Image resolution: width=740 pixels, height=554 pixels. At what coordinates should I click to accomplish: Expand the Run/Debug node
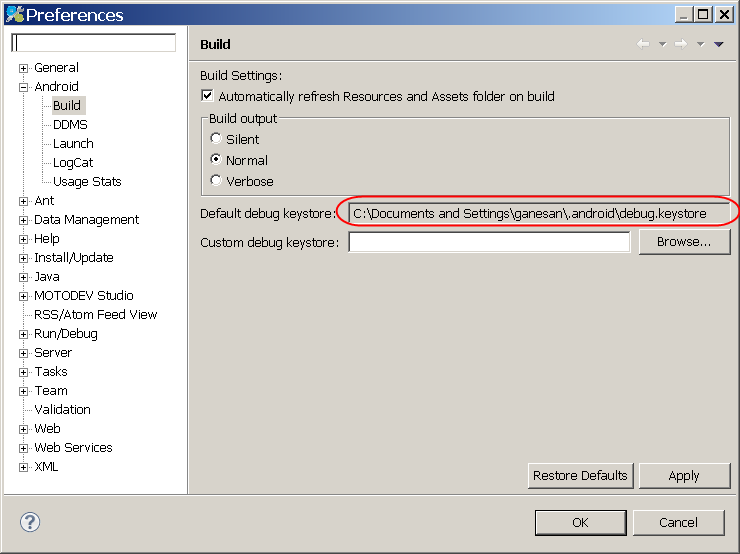coord(23,334)
